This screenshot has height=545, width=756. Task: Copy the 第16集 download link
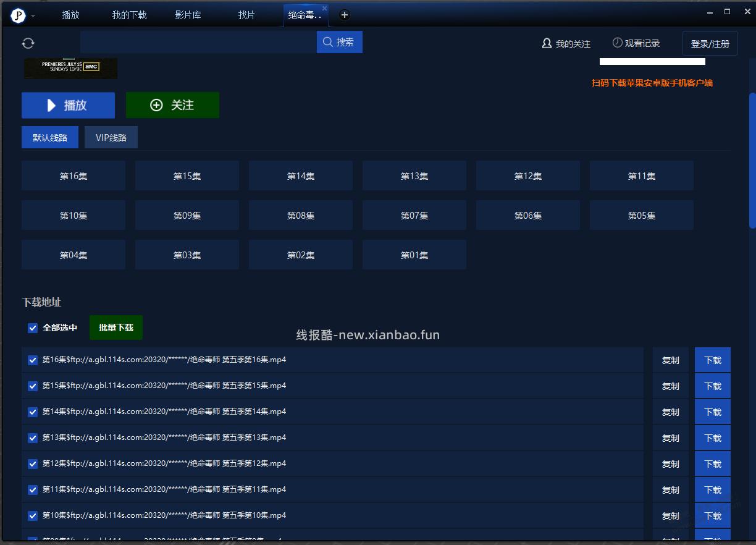pyautogui.click(x=671, y=360)
